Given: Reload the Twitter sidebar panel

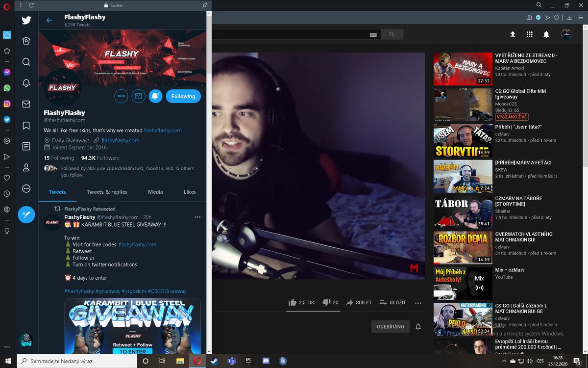Looking at the screenshot, I should pyautogui.click(x=31, y=5).
